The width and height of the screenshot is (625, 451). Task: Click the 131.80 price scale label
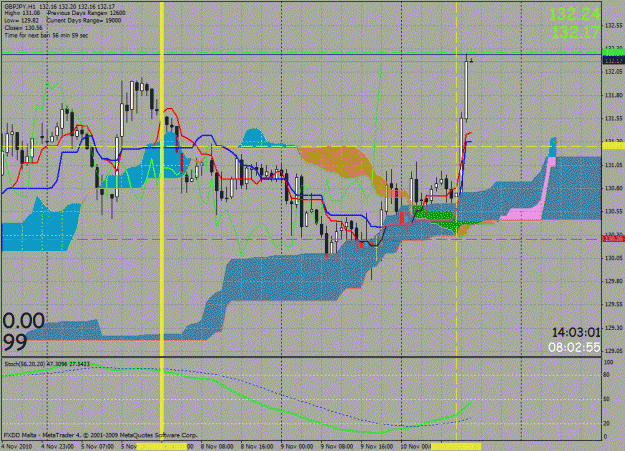click(614, 95)
